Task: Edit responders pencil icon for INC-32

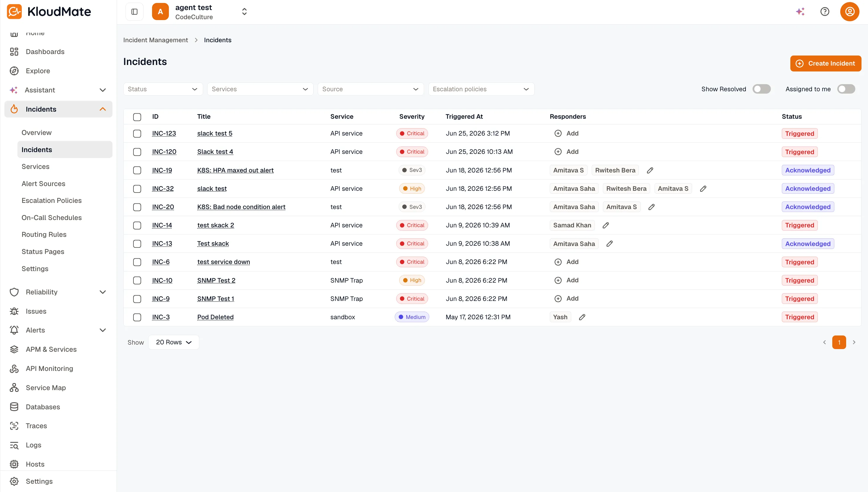Action: coord(703,188)
